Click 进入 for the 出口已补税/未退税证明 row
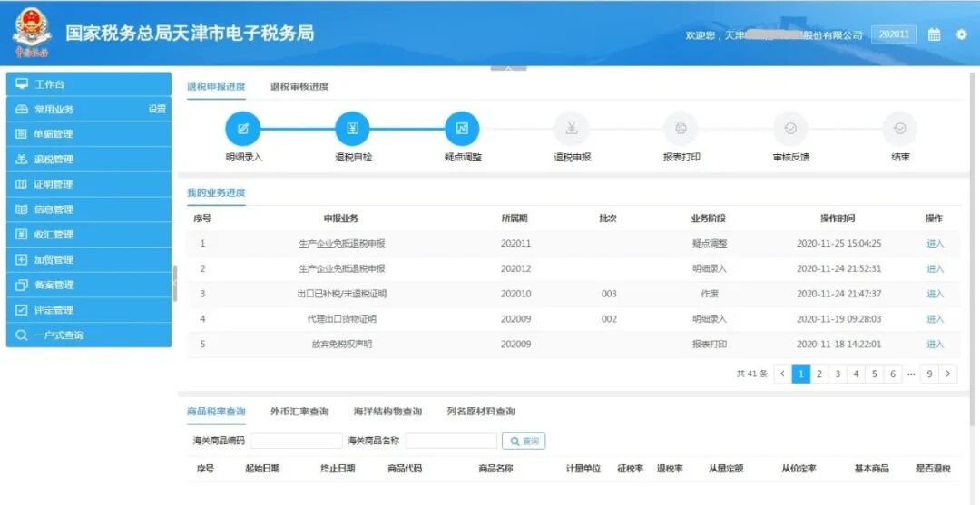The height and width of the screenshot is (505, 980). pyautogui.click(x=935, y=294)
